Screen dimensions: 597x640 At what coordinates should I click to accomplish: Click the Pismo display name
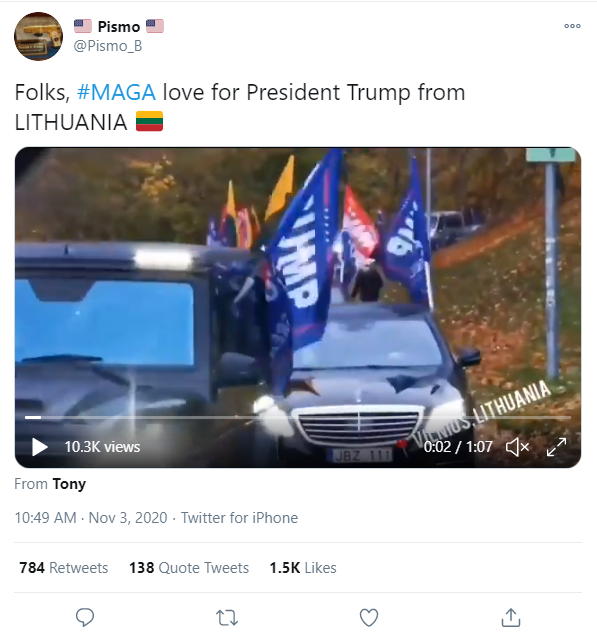point(119,27)
